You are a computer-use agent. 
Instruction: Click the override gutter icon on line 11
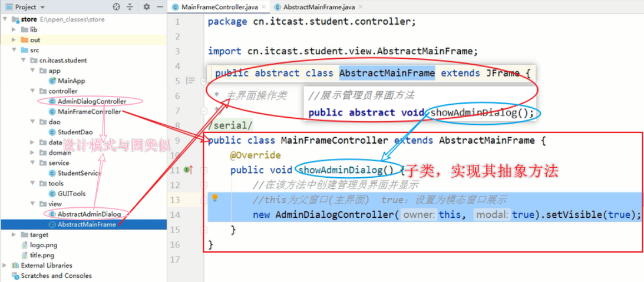pos(189,169)
